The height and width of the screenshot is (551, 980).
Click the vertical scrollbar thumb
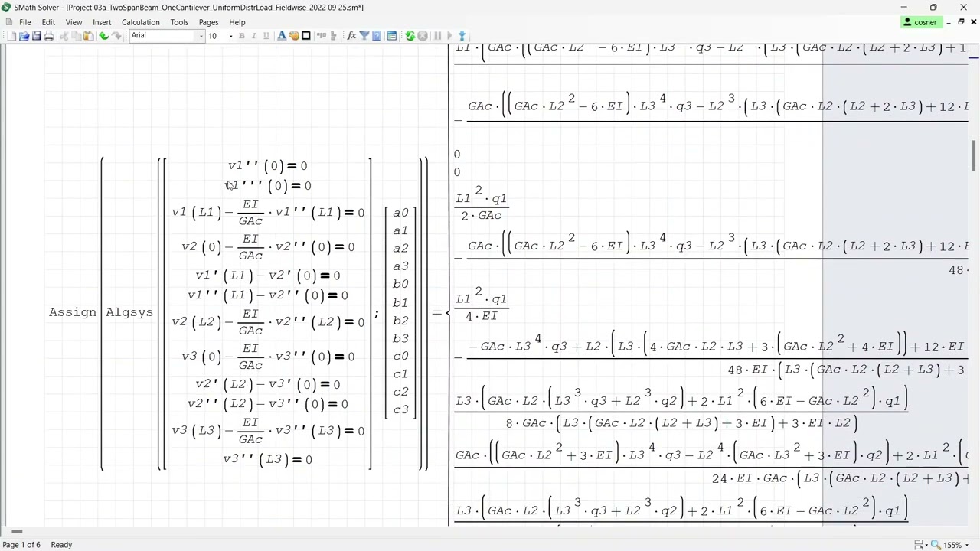[x=974, y=157]
